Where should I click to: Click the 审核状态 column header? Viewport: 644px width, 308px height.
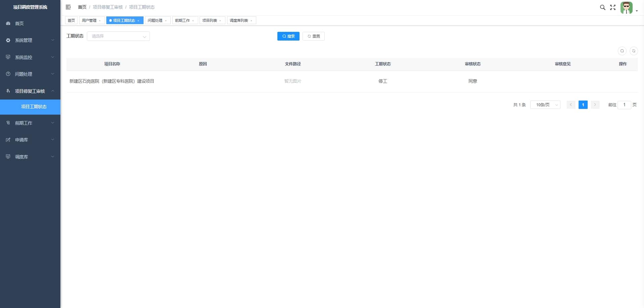473,64
